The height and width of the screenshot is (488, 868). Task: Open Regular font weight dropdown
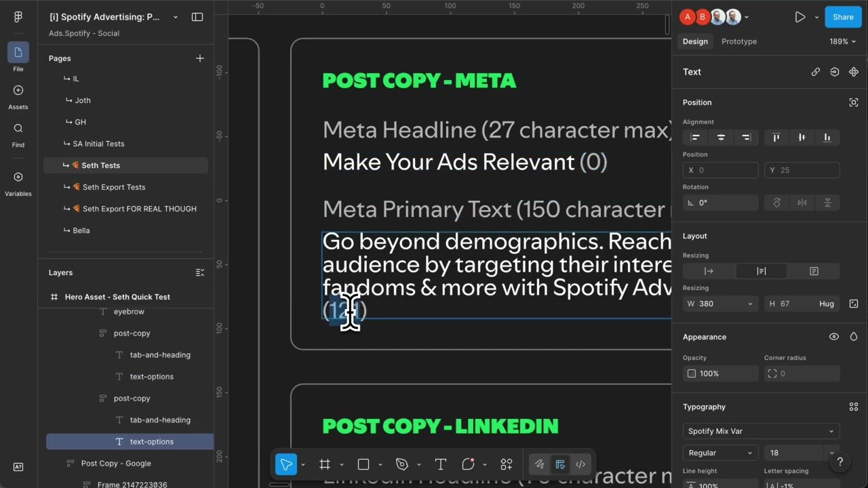[720, 453]
